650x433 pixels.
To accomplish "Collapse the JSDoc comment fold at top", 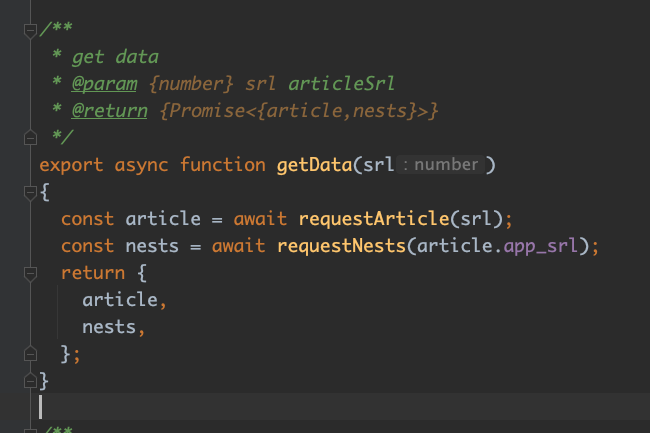I will pos(30,31).
